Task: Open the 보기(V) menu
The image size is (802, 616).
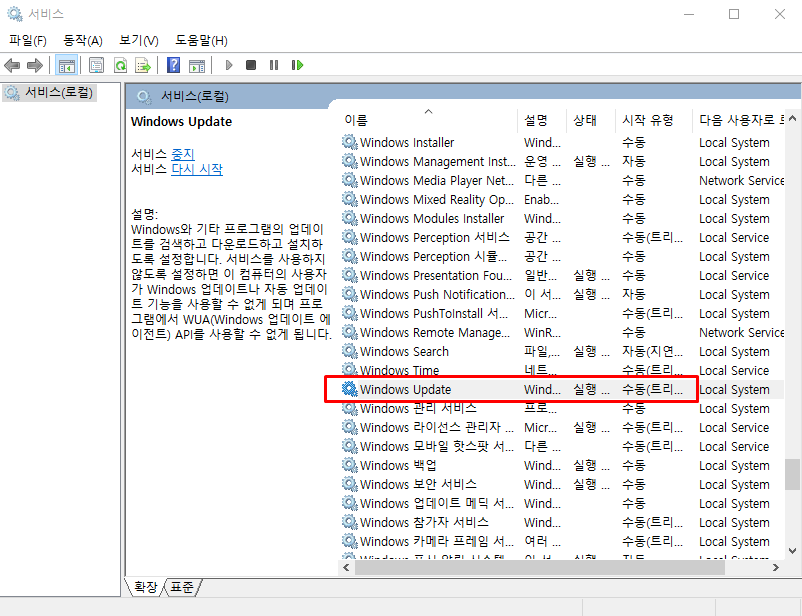Action: 139,40
